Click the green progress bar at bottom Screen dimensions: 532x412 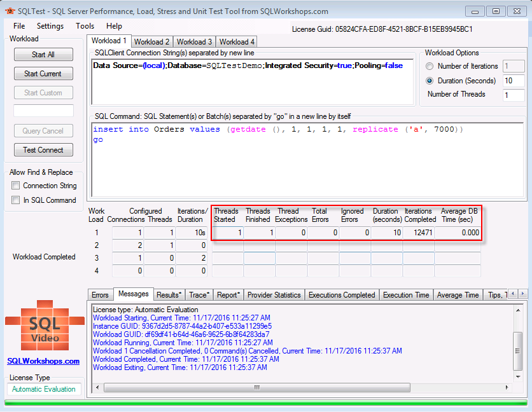pos(266,403)
